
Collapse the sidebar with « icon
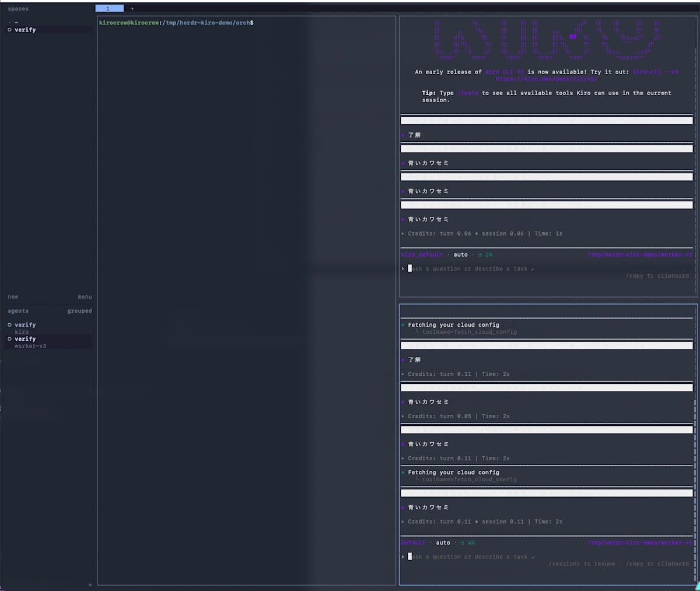[x=90, y=585]
